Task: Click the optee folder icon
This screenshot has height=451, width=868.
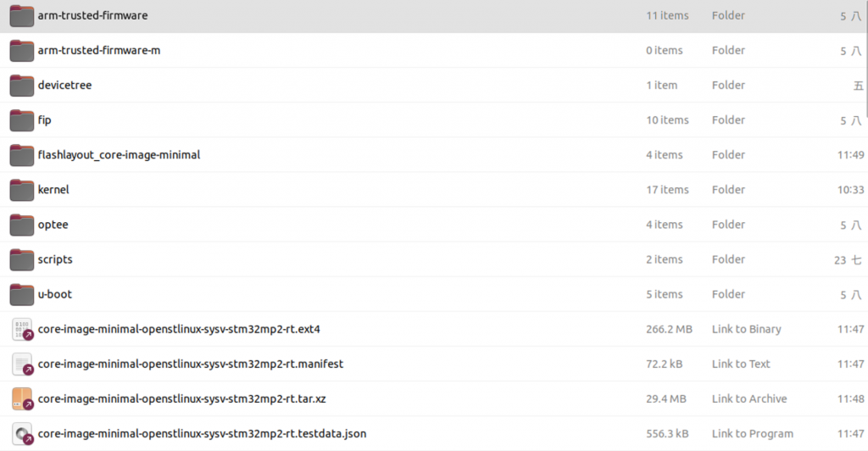Action: [21, 225]
